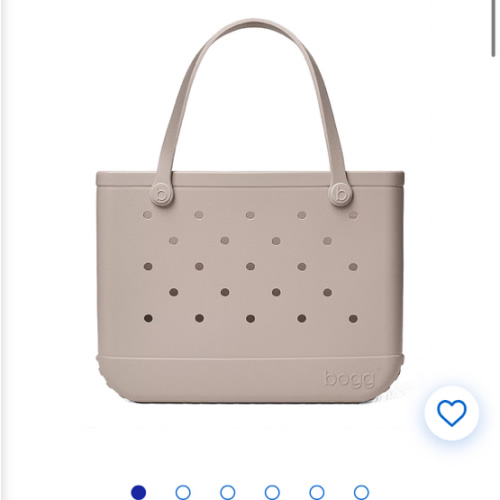
Task: Go to the second image carousel dot
Action: click(x=183, y=492)
